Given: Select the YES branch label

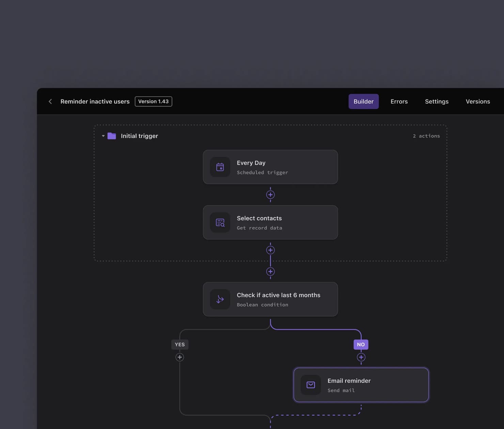Looking at the screenshot, I should (180, 345).
